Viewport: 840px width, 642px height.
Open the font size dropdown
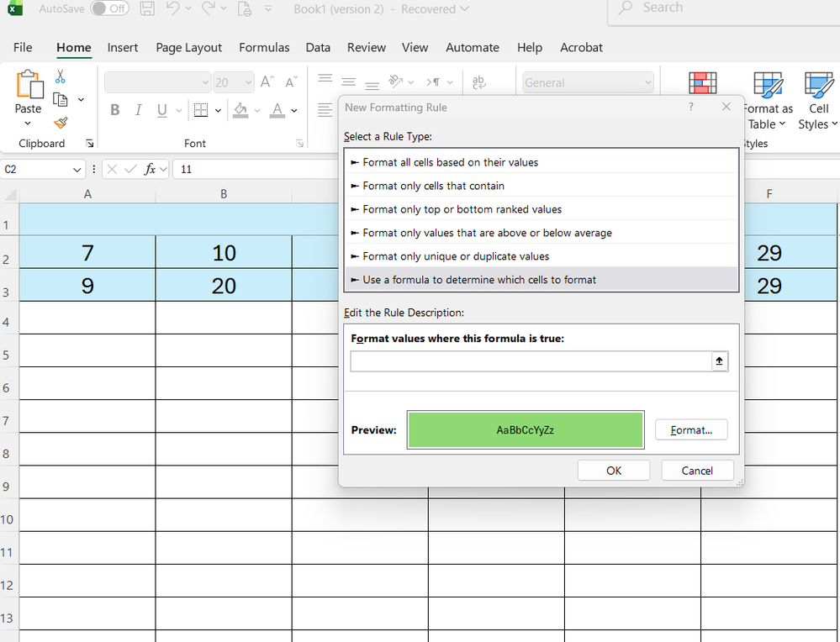[248, 82]
